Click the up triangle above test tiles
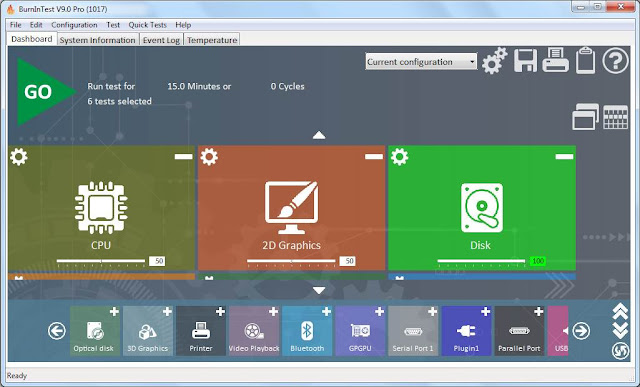640x387 pixels. pos(319,135)
